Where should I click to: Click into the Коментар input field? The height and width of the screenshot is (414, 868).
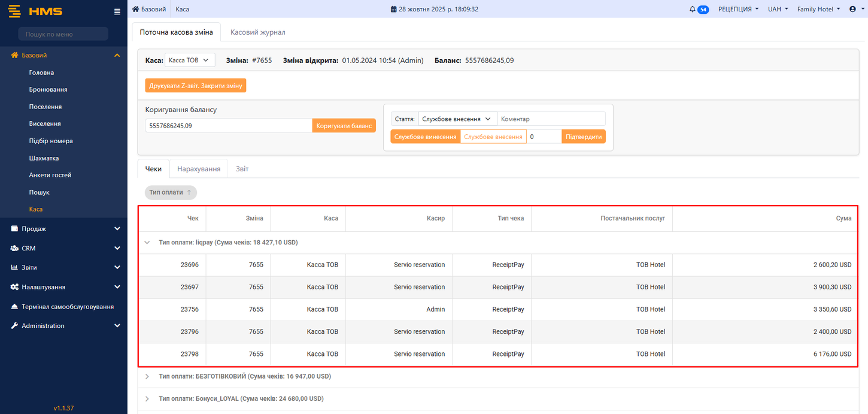[x=551, y=119]
